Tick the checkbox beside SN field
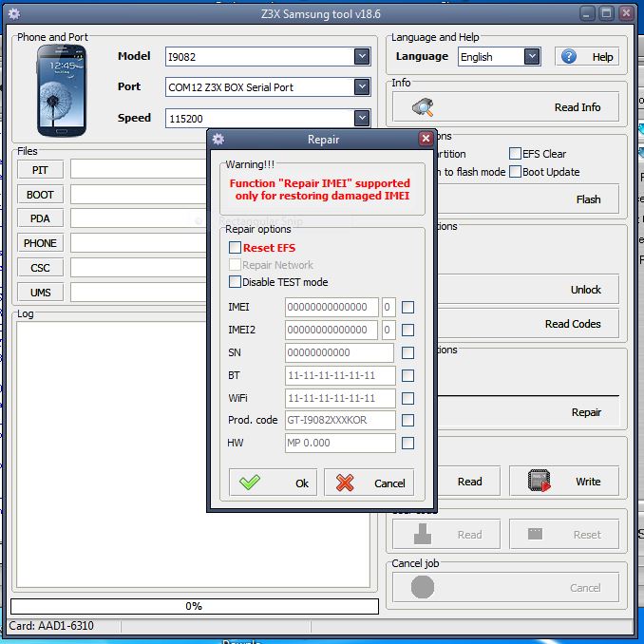Image resolution: width=644 pixels, height=644 pixels. 407,352
